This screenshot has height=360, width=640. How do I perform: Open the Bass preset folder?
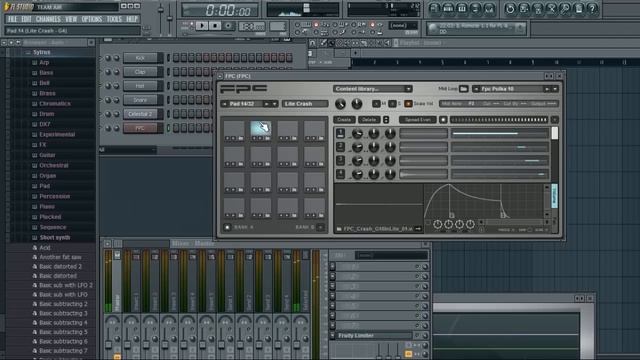coord(46,73)
